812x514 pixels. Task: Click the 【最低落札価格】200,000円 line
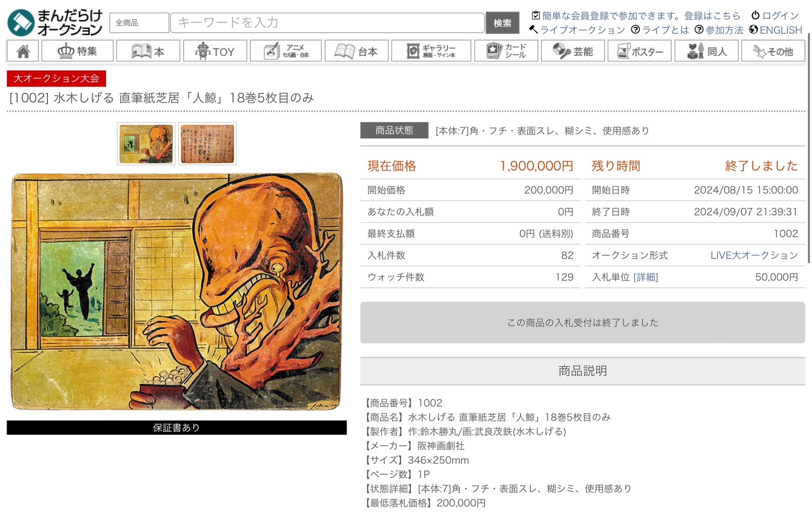point(424,503)
